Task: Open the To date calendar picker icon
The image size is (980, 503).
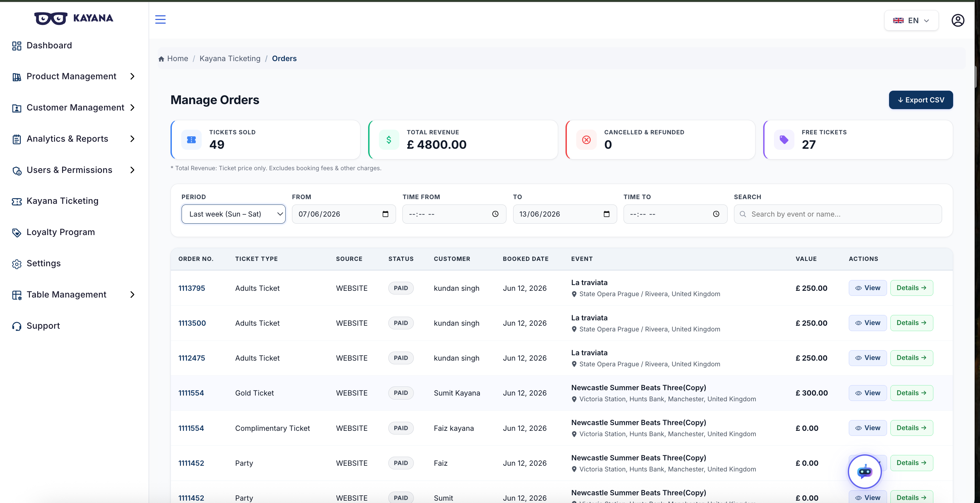Action: [x=606, y=214]
